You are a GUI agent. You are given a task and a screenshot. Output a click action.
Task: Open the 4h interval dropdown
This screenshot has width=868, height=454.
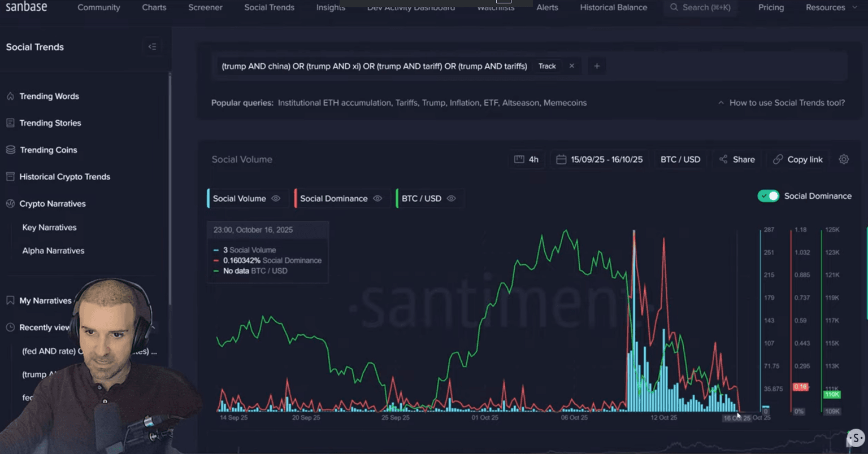click(526, 159)
